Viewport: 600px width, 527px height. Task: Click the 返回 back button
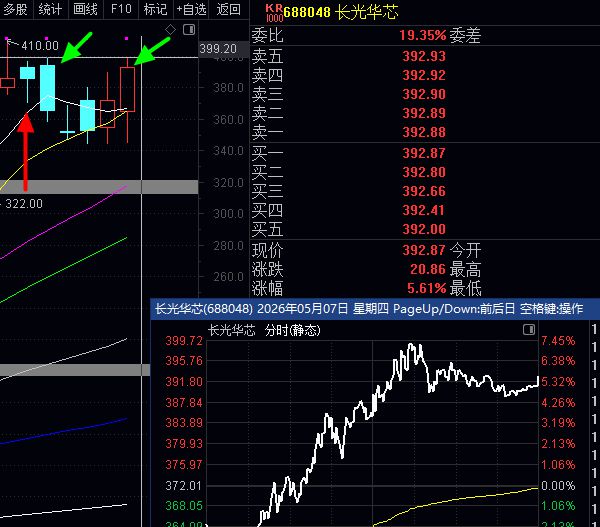(x=228, y=9)
